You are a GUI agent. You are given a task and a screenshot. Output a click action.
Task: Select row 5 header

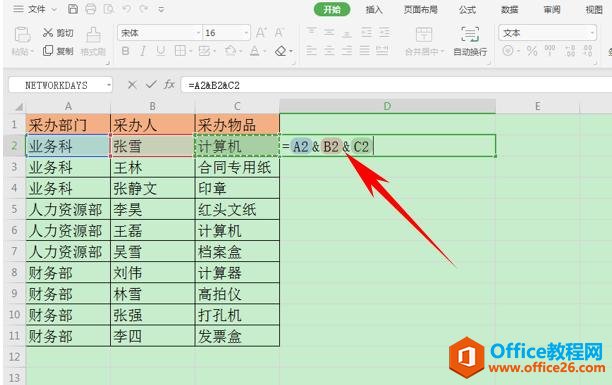(x=14, y=209)
